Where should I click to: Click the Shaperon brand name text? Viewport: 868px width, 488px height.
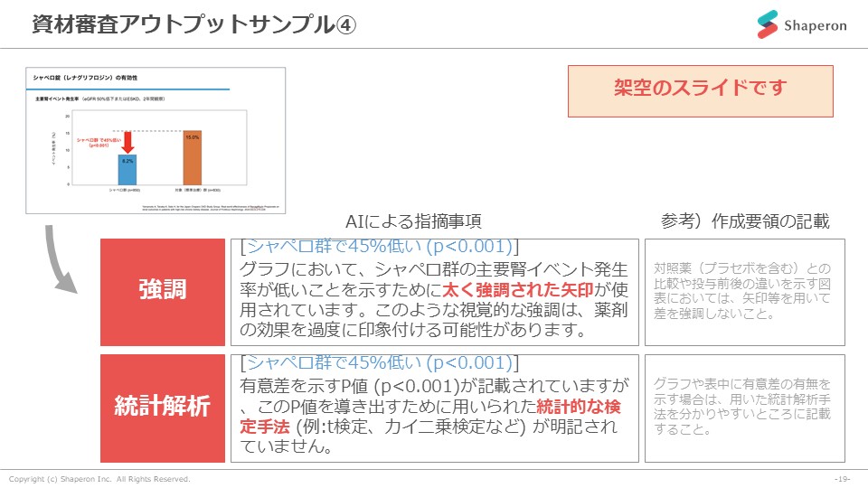click(x=815, y=25)
